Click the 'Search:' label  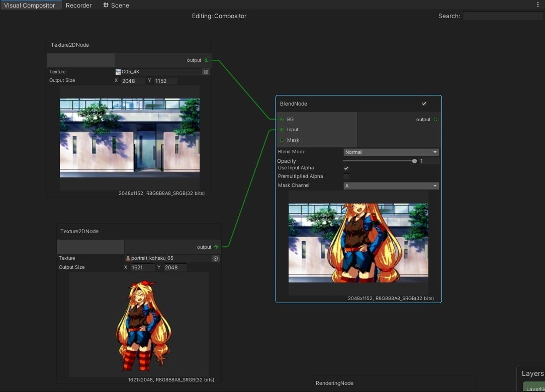pyautogui.click(x=449, y=16)
